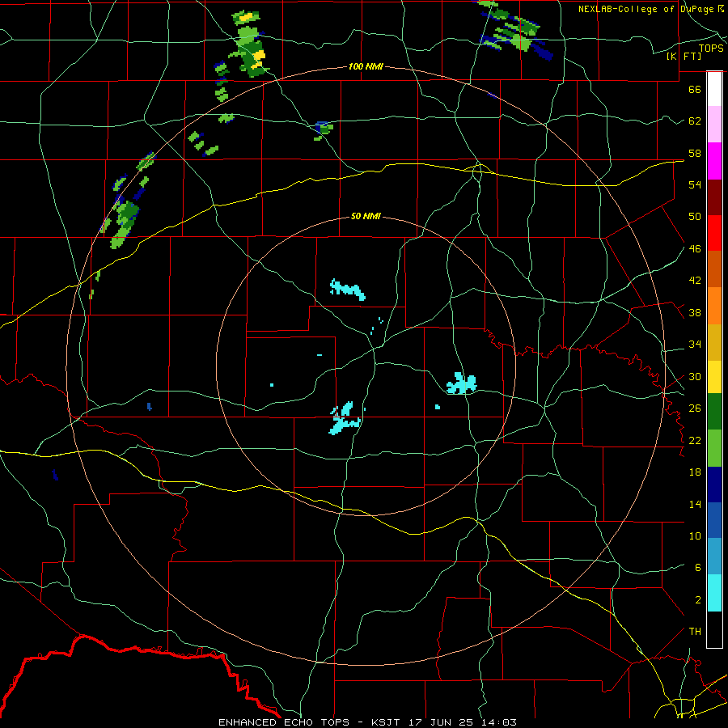Click the dark red swatch between 54 and 50
Viewport: 728px width, 728px height.
point(714,197)
